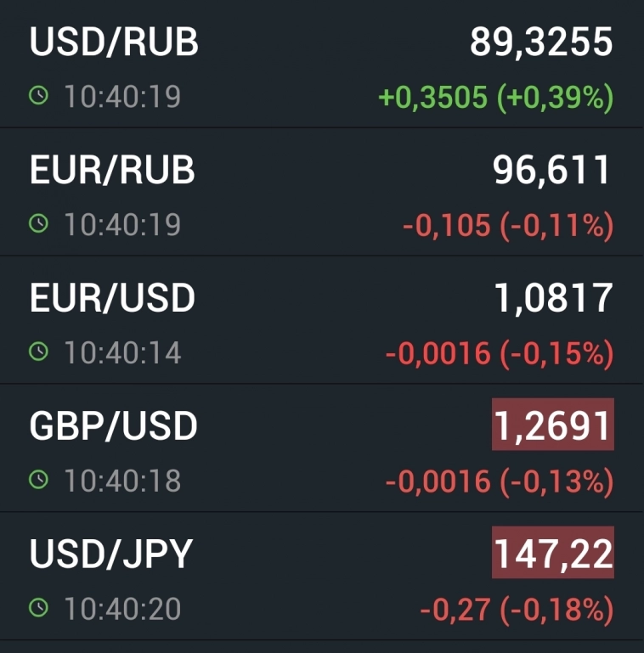The image size is (644, 653).
Task: Click the -0,0016 (-0,15%) change value
Action: pyautogui.click(x=500, y=353)
